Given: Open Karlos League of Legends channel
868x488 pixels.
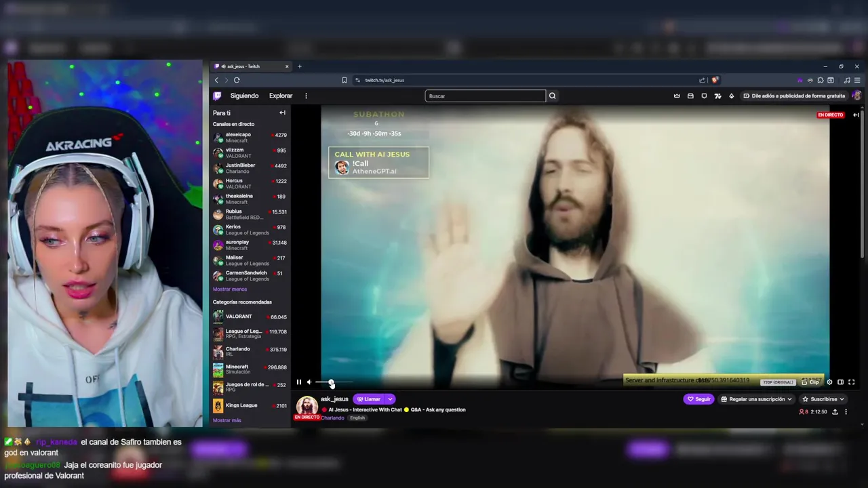Looking at the screenshot, I should tap(250, 229).
